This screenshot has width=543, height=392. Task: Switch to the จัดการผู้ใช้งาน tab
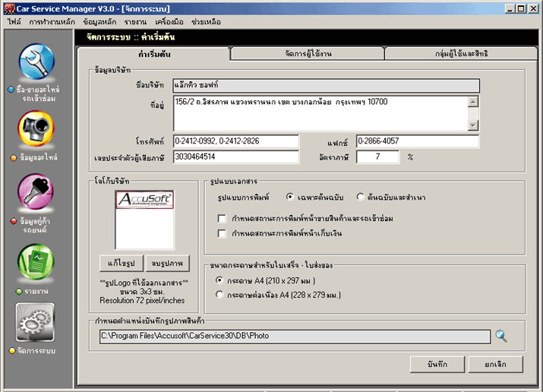[x=308, y=53]
